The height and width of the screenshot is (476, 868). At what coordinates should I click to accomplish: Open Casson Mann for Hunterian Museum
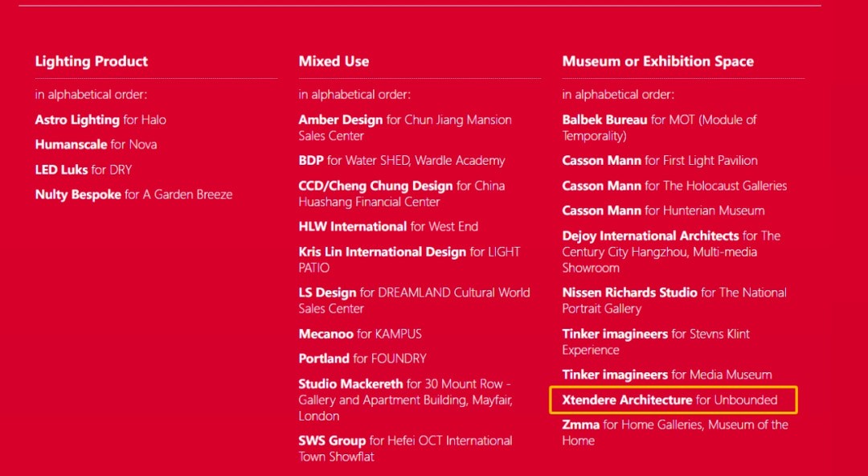pos(662,211)
